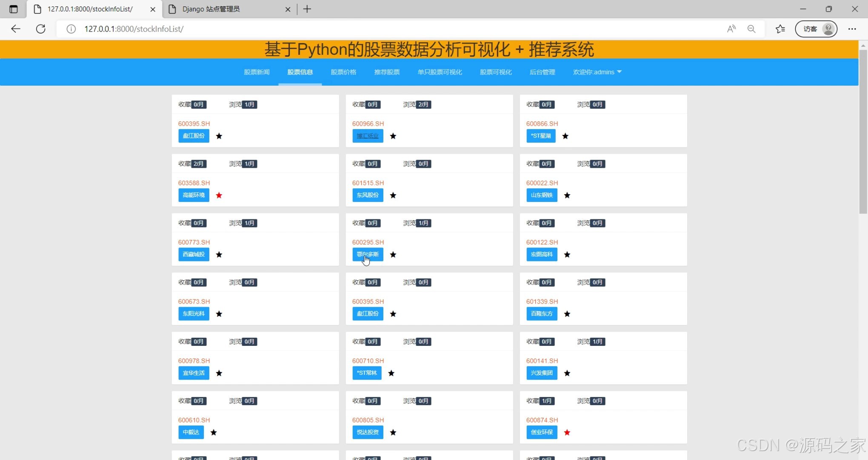This screenshot has height=460, width=868.
Task: Open the tab actions menu icon
Action: click(x=14, y=9)
